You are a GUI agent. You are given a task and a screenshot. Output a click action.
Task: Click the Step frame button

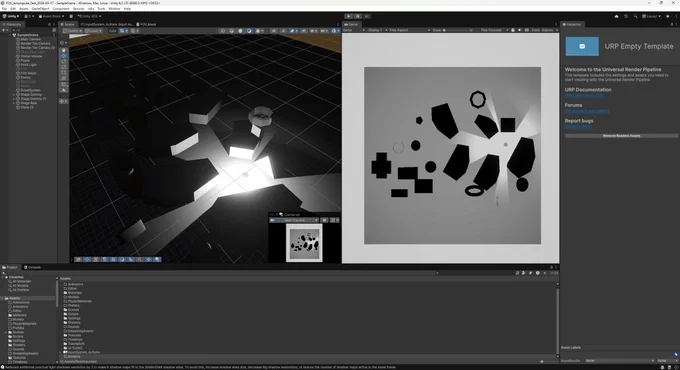pyautogui.click(x=367, y=16)
